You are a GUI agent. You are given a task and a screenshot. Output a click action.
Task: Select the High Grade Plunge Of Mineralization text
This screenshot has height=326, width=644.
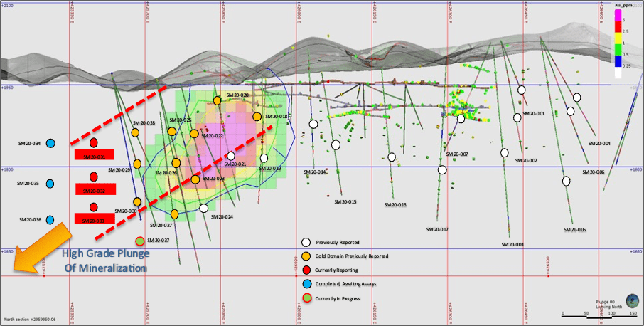(104, 261)
